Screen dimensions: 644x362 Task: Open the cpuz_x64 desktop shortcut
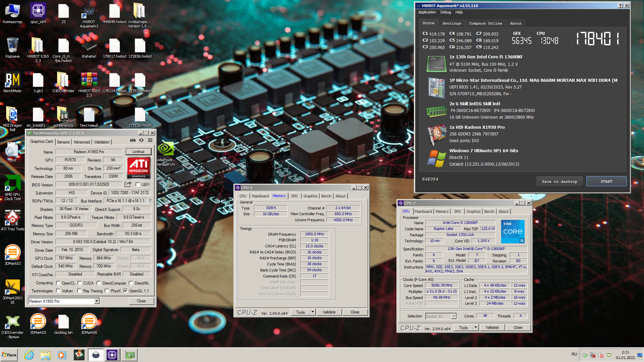[x=38, y=14]
